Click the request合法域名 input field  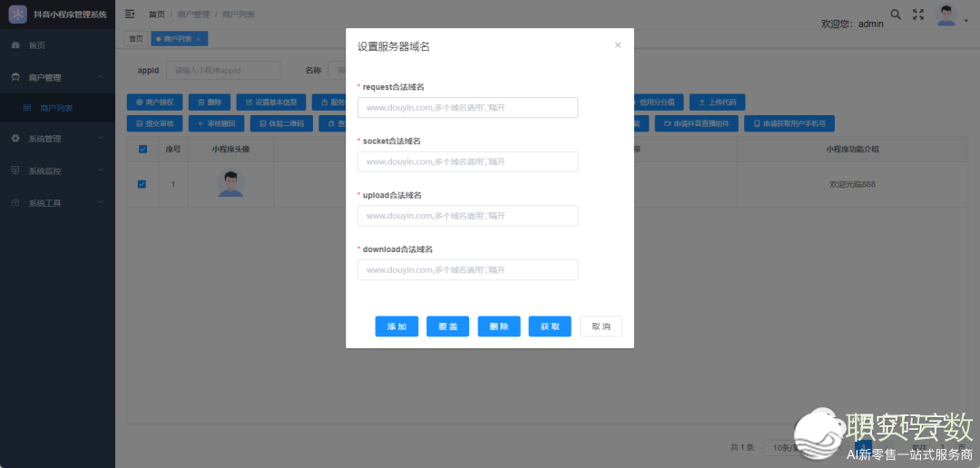[467, 107]
